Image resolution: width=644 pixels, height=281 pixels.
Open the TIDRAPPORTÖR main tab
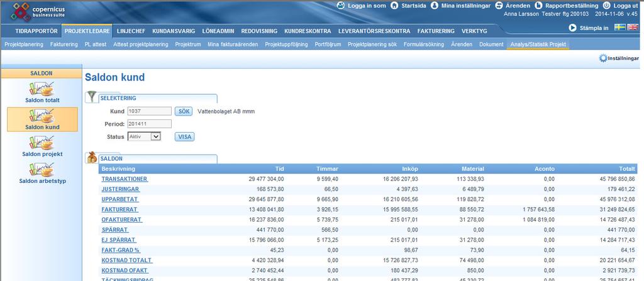point(36,31)
